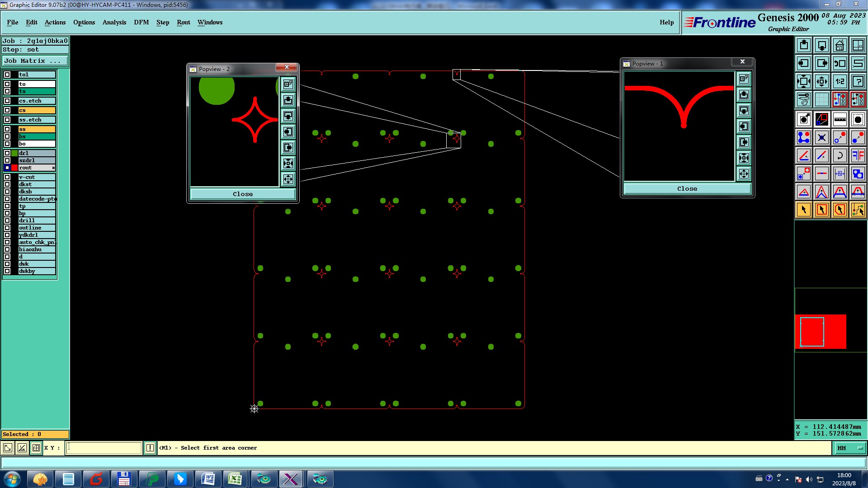Click the X Y coordinate input field

(104, 448)
